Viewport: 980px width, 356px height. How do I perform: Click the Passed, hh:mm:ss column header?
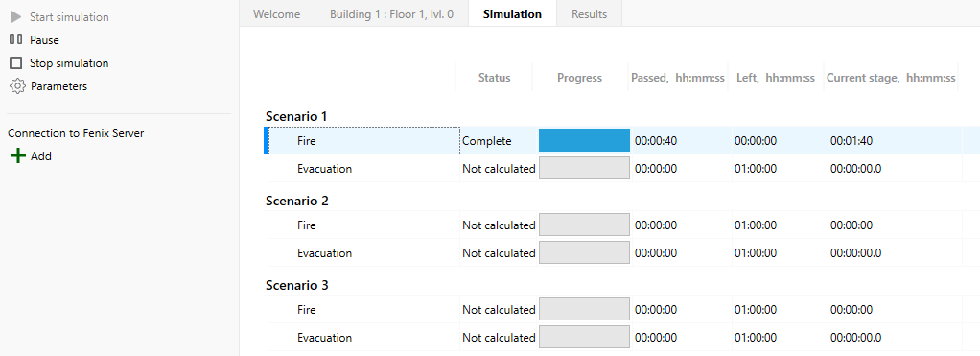click(678, 78)
